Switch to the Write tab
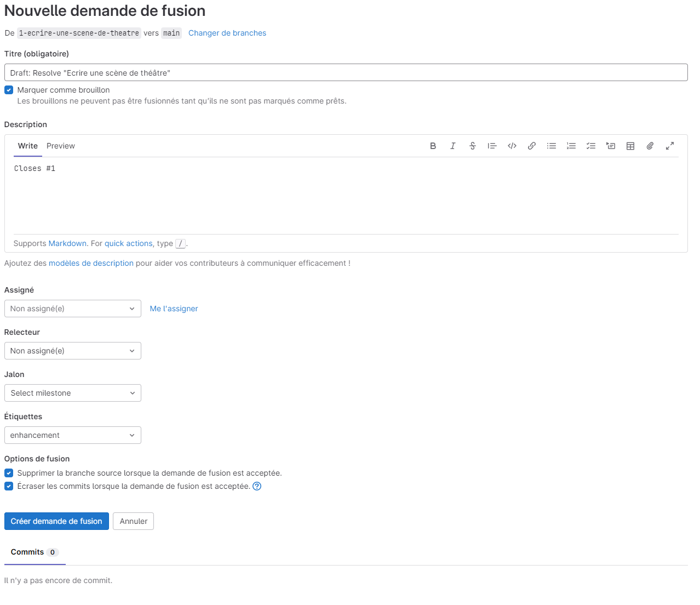The image size is (700, 605). [28, 146]
